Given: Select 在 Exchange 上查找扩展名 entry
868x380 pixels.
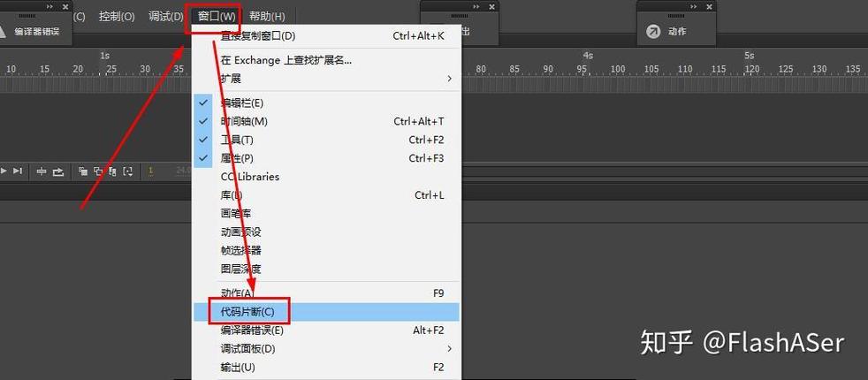Looking at the screenshot, I should (x=326, y=60).
